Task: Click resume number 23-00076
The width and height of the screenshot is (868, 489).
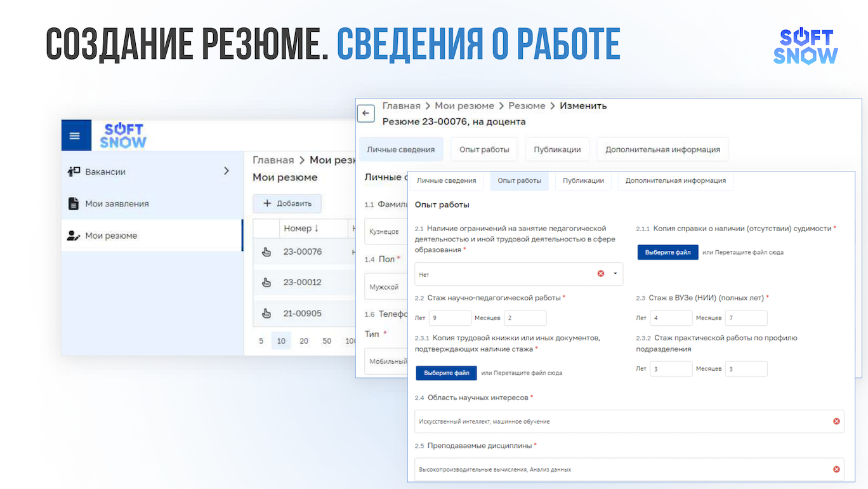Action: (x=303, y=252)
